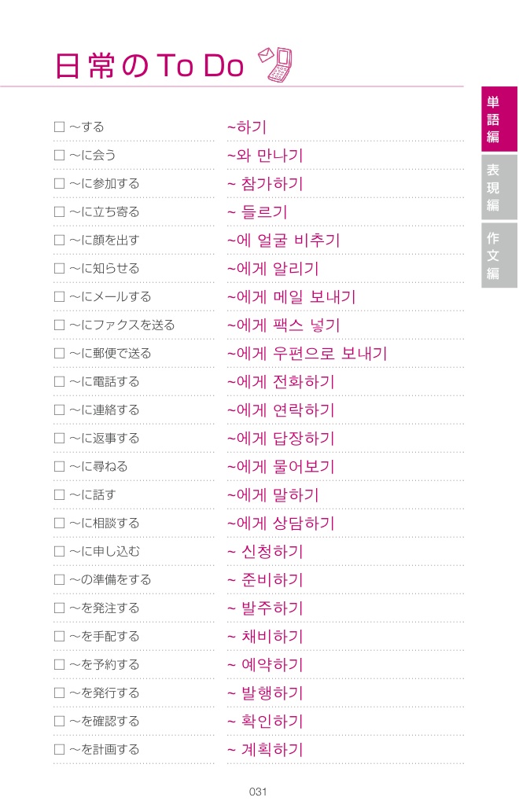The width and height of the screenshot is (519, 812).
Task: Click page number 031
Action: [x=258, y=792]
